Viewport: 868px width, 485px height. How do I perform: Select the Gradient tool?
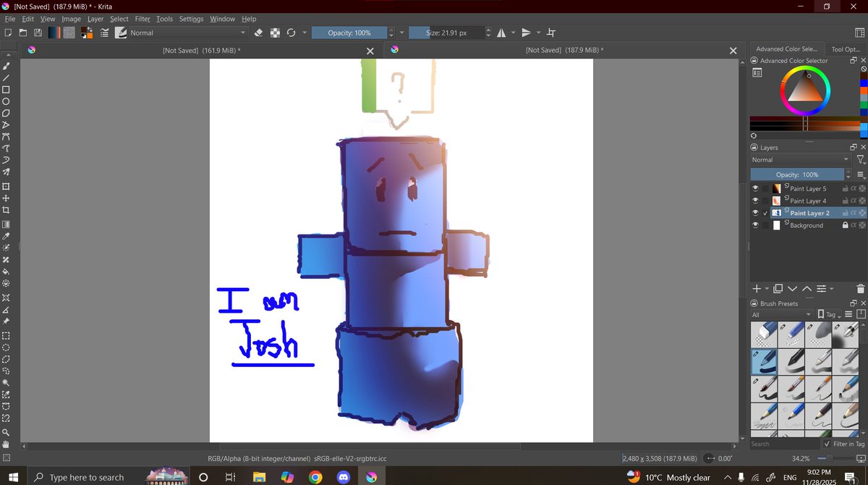click(x=6, y=224)
